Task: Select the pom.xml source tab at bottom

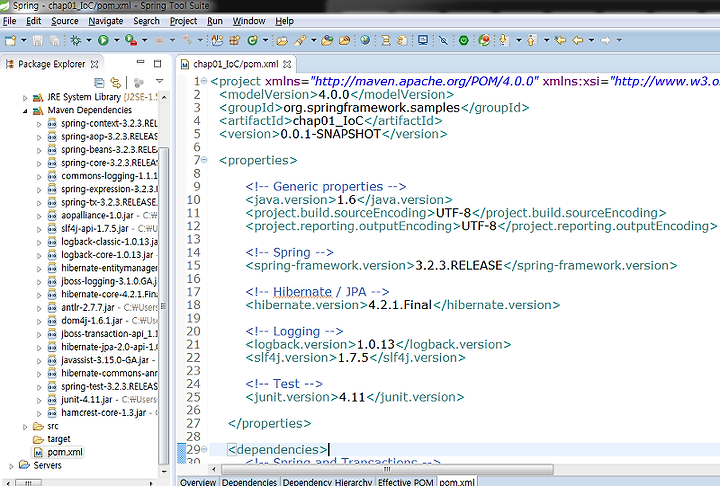Action: tap(457, 481)
